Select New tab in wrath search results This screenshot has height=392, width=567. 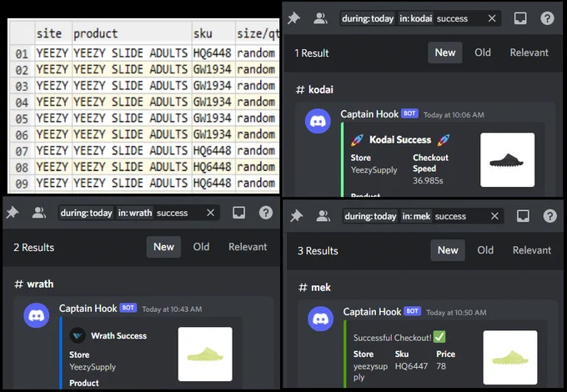click(163, 247)
